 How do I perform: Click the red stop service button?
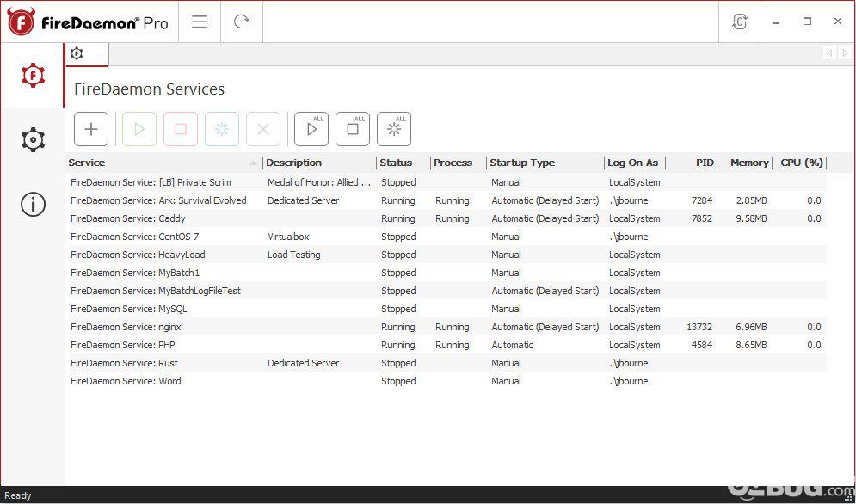coord(181,129)
